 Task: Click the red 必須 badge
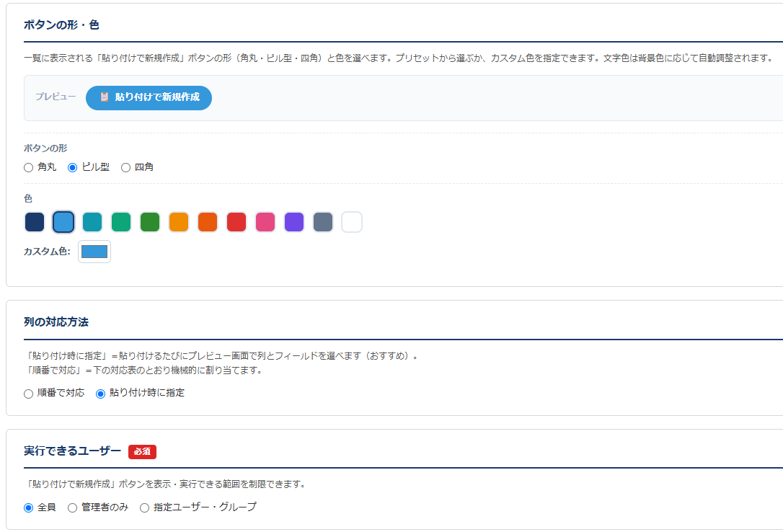tap(142, 452)
